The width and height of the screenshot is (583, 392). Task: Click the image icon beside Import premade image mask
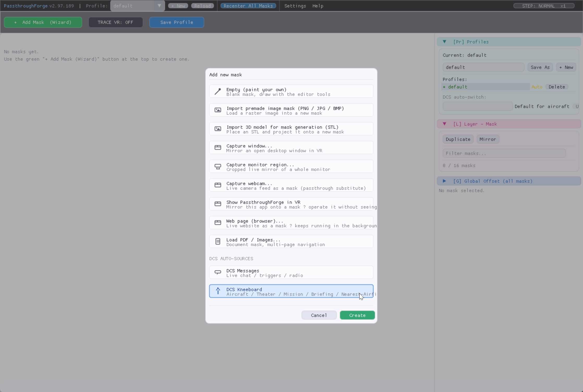pos(218,110)
